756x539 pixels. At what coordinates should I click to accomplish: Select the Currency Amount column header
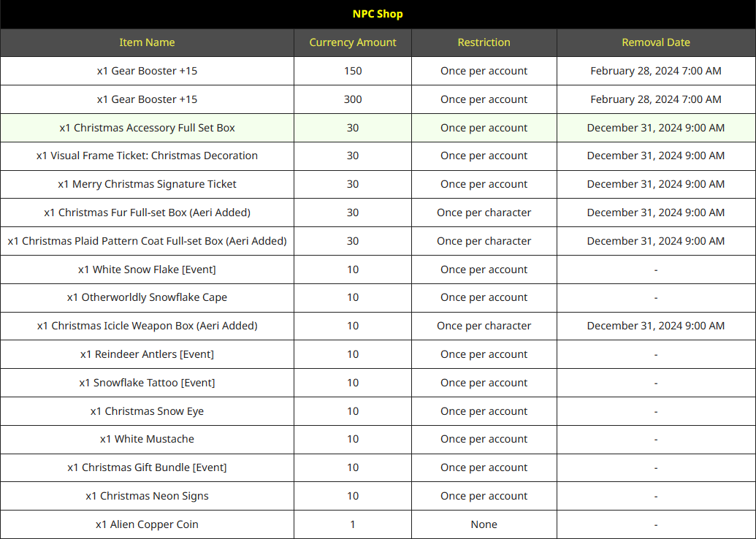pos(353,42)
